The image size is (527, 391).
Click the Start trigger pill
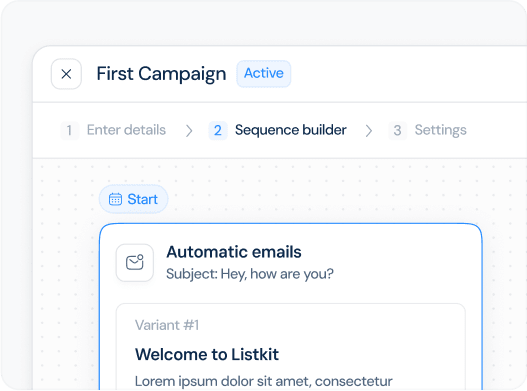click(x=133, y=199)
